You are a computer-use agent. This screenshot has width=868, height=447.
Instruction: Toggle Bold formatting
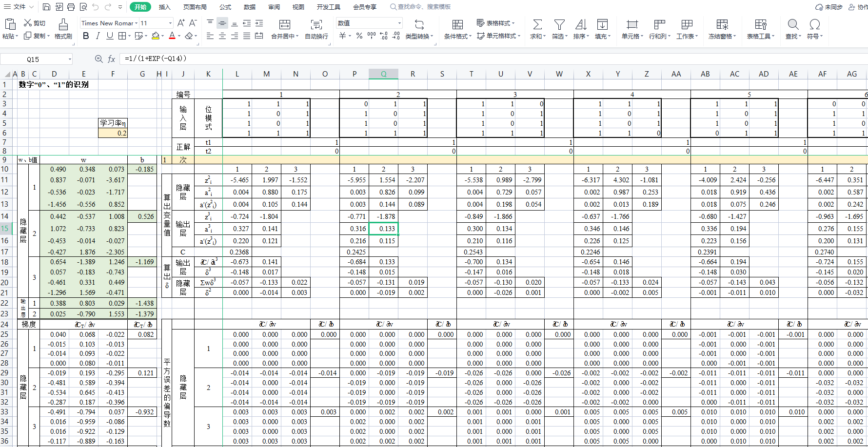click(x=86, y=36)
